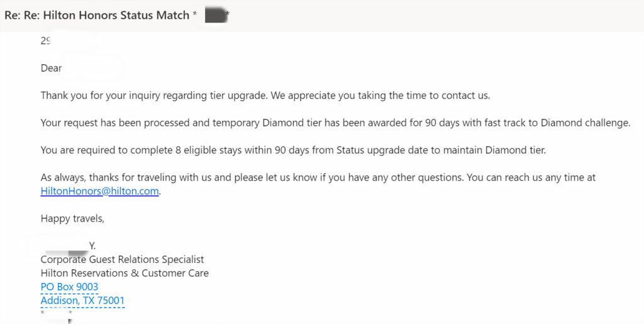Click the 'Hilton Reservations & Customer Care' line
Image resolution: width=644 pixels, height=324 pixels.
(x=125, y=273)
